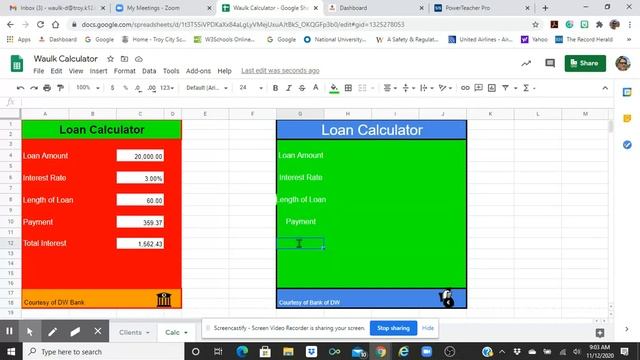
Task: Select the Screencastify pen tool
Action: point(52,331)
